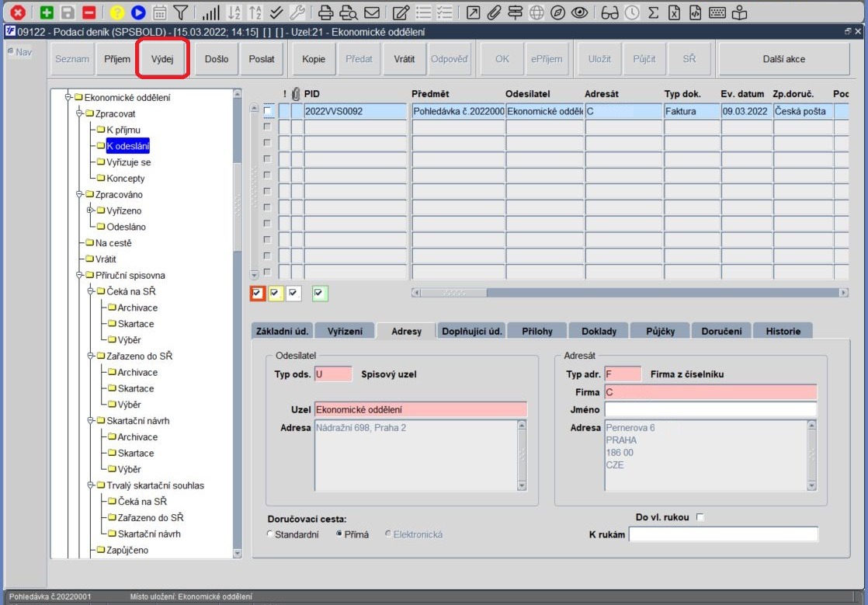Click the paperclip attachment toolbar icon
The width and height of the screenshot is (868, 605).
494,12
